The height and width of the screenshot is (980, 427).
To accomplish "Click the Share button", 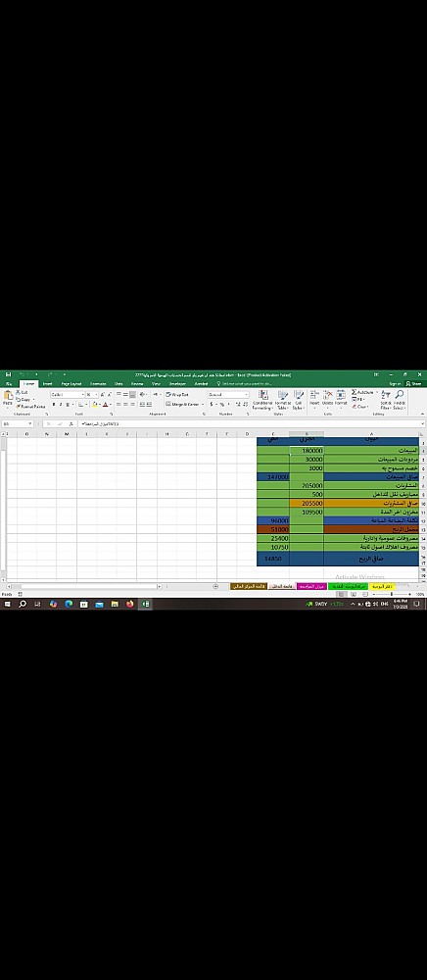I will (x=414, y=384).
